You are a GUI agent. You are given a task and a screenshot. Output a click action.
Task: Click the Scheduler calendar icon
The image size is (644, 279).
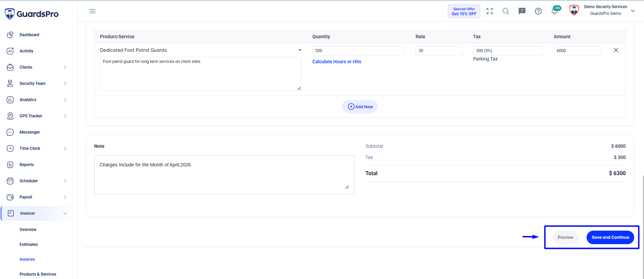[x=10, y=181]
